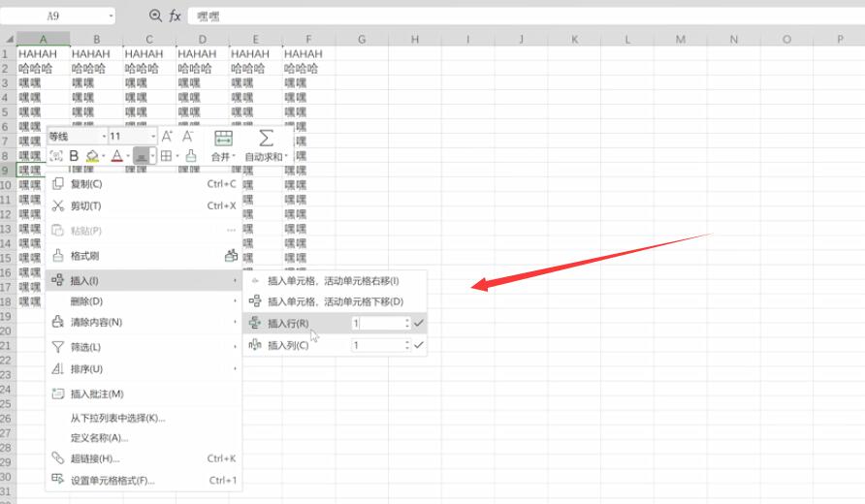
Task: Click the stamp icon right of 格式刷
Action: (231, 255)
